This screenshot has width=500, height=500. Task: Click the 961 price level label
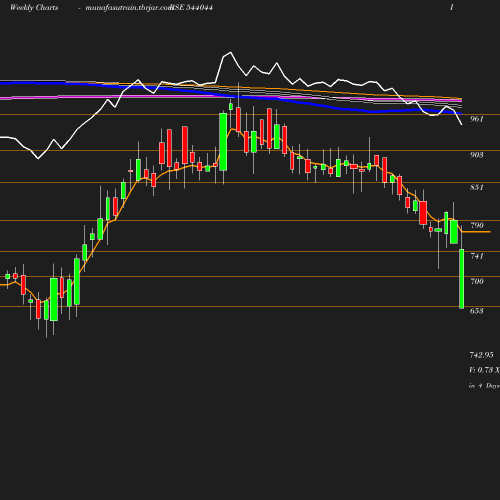(476, 119)
